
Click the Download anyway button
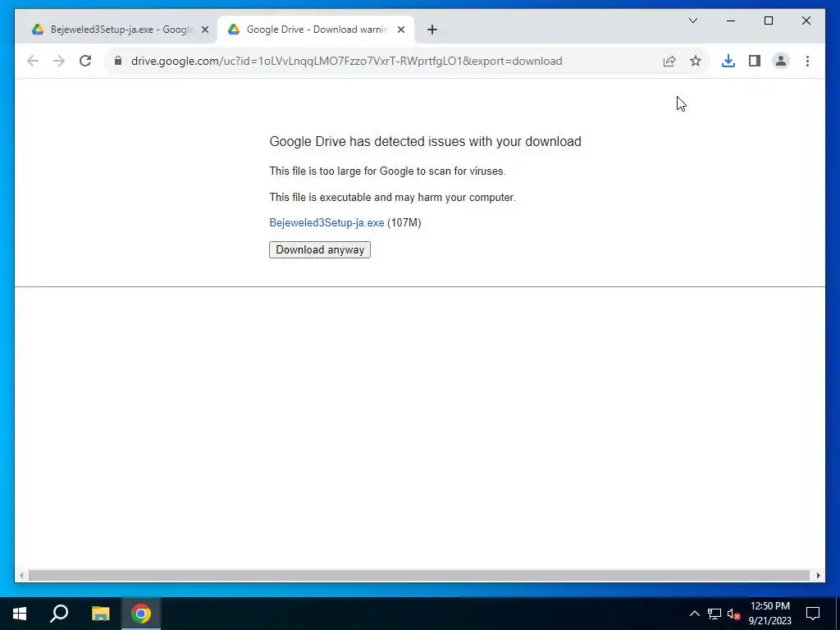coord(320,249)
